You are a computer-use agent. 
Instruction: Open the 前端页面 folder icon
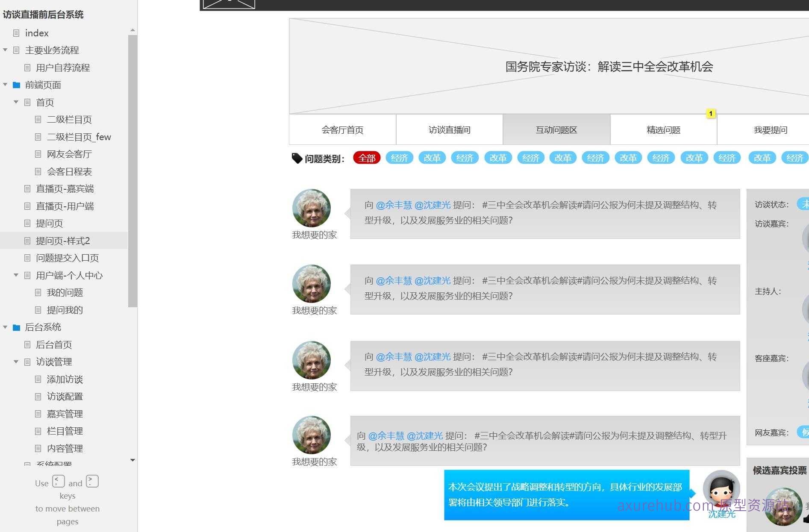tap(16, 85)
